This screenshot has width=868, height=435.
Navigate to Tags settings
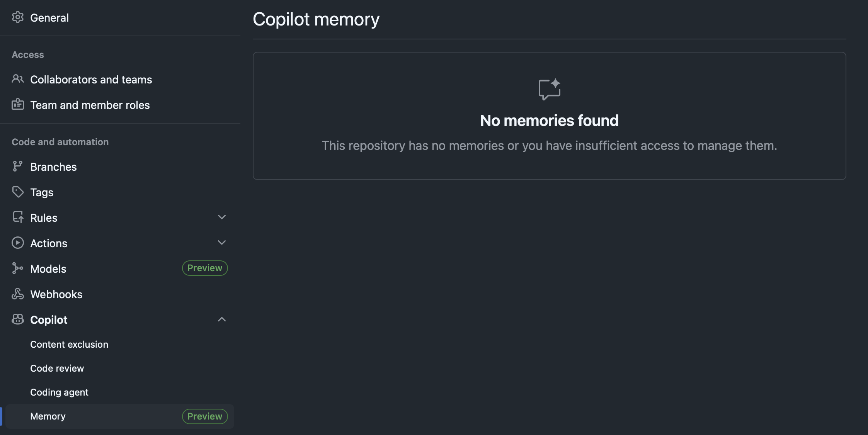42,192
